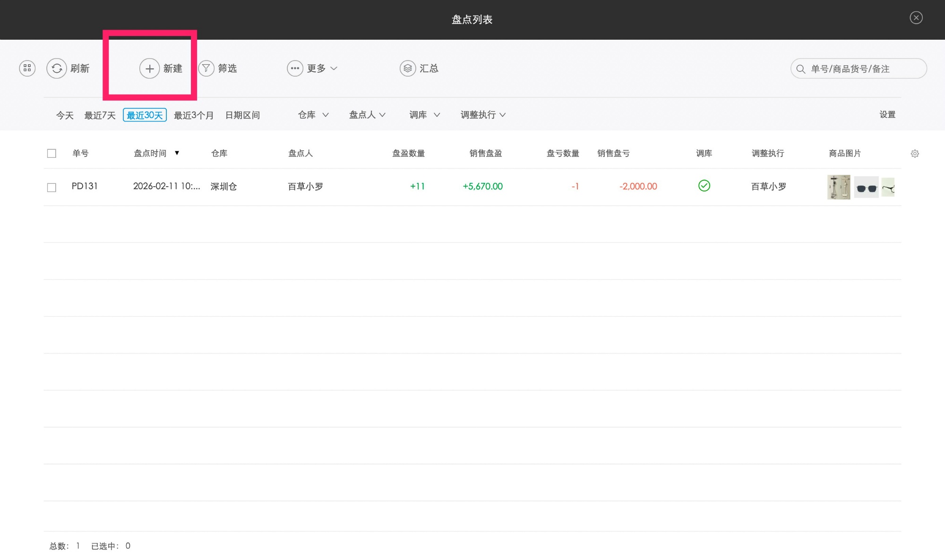This screenshot has width=945, height=560.
Task: Click the 刷新 refresh icon
Action: click(x=57, y=69)
